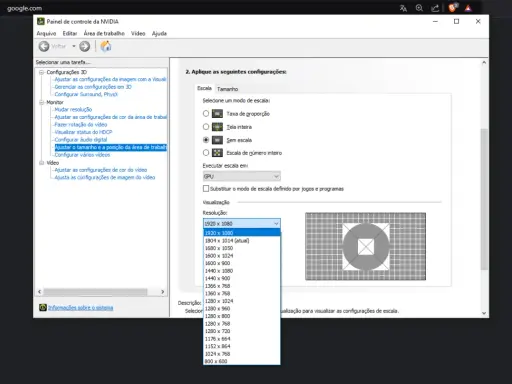The width and height of the screenshot is (512, 384).
Task: Choose 1920 x 1080 in the resolution list
Action: [x=242, y=233]
